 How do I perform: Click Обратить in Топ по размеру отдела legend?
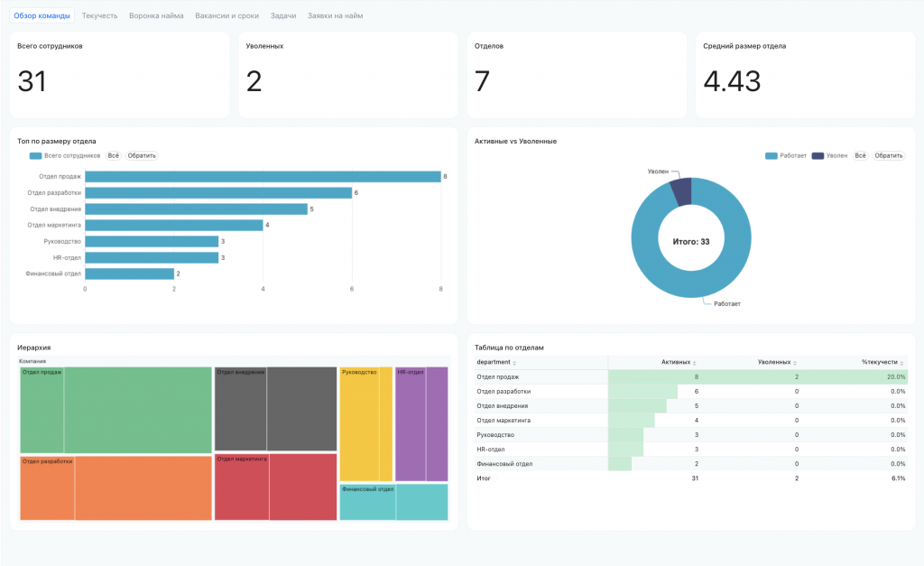[142, 155]
